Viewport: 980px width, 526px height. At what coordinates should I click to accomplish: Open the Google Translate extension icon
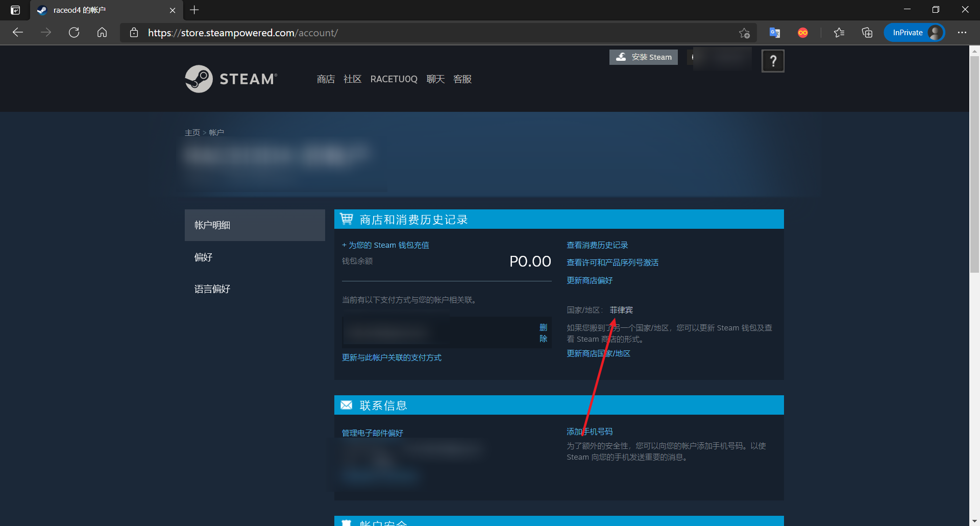[x=775, y=33]
